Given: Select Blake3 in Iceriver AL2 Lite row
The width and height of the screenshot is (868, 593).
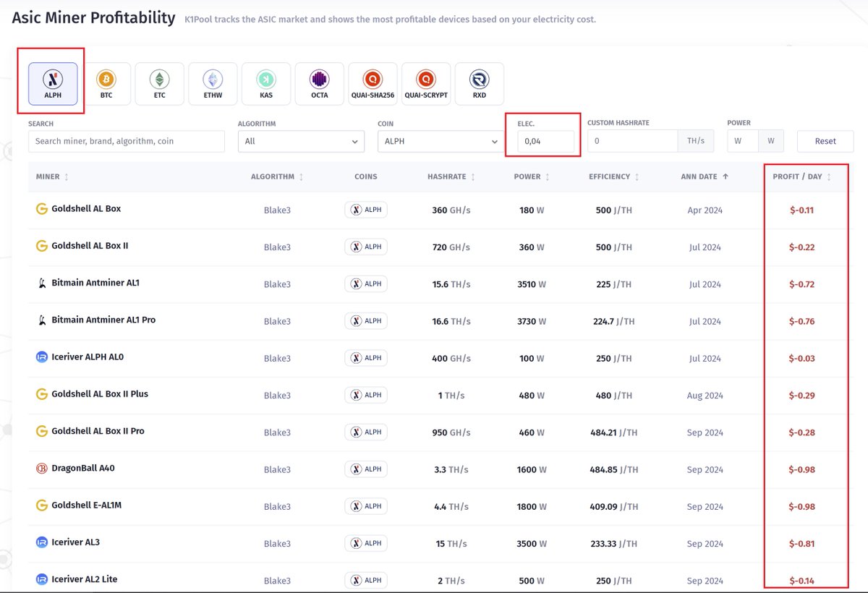Looking at the screenshot, I should click(277, 581).
